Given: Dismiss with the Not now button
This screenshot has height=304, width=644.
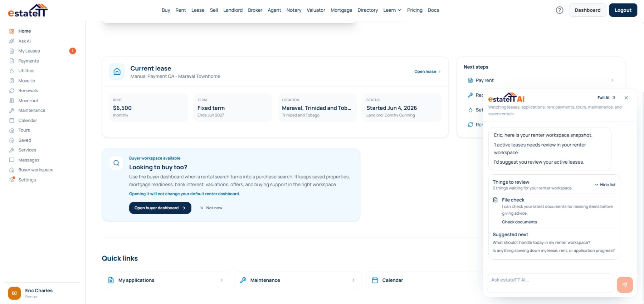Looking at the screenshot, I should [211, 208].
